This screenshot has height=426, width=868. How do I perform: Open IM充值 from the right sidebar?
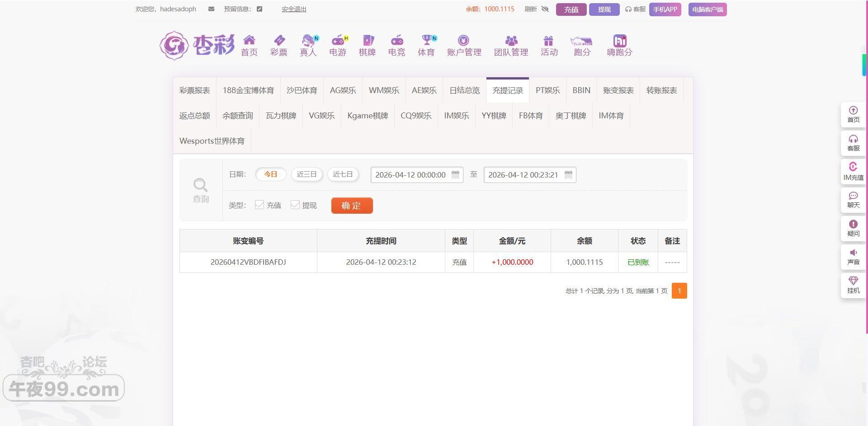tap(853, 167)
